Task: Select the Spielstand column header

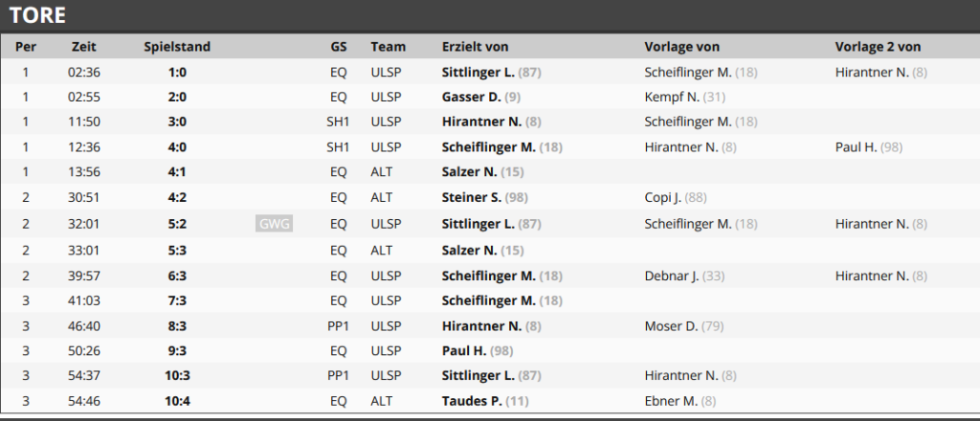Action: 177,47
